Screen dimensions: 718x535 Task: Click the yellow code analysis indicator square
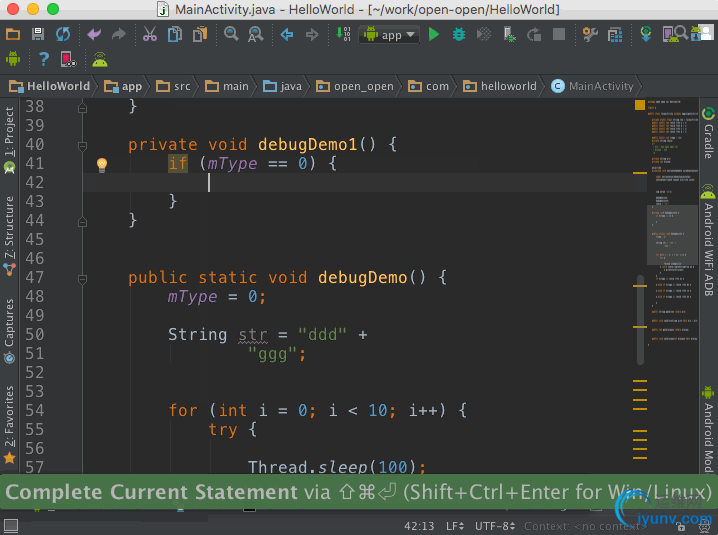pyautogui.click(x=640, y=105)
